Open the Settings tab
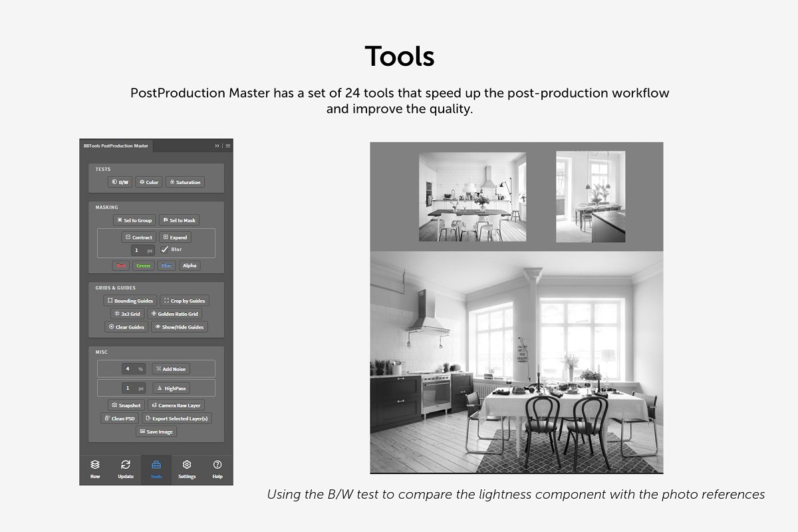This screenshot has height=532, width=798. pos(187,469)
